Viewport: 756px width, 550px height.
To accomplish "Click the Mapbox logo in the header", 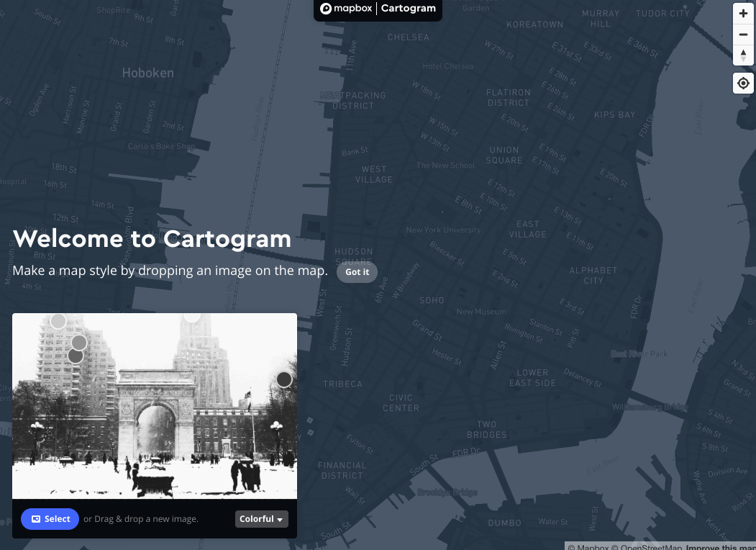I will 346,8.
